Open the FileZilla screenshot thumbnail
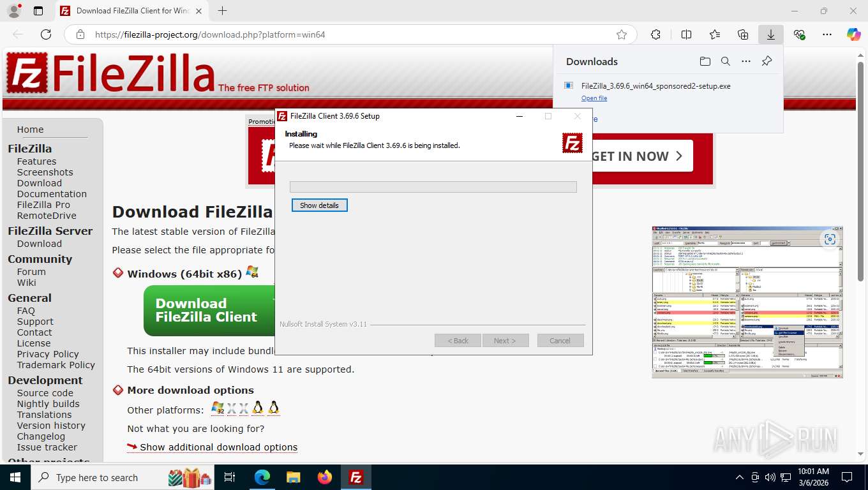The width and height of the screenshot is (868, 490). 747,302
